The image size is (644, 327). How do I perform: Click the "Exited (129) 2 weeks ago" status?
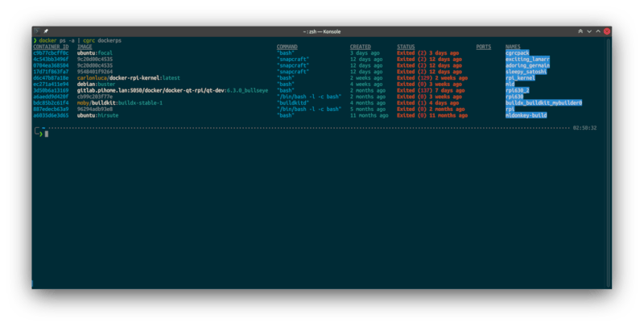432,78
